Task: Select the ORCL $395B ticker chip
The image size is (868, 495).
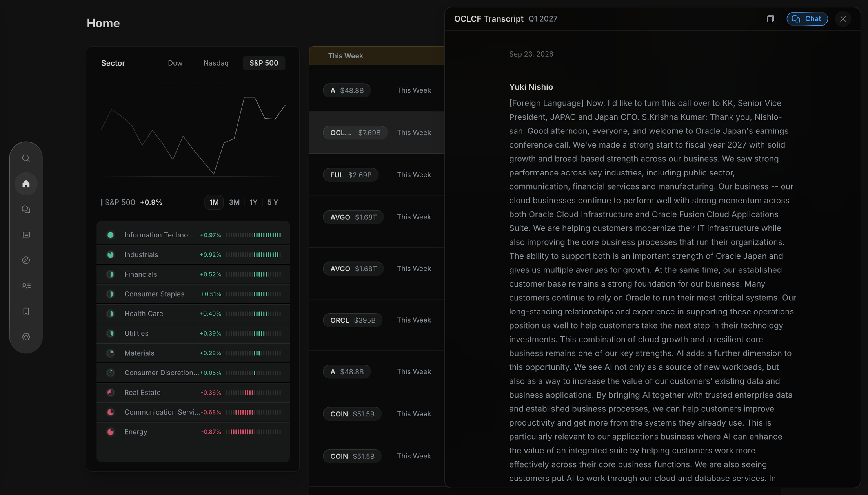Action: point(353,320)
